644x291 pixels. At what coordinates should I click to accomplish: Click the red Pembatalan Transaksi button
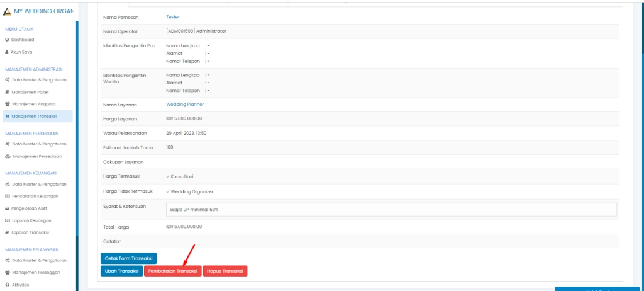point(172,271)
